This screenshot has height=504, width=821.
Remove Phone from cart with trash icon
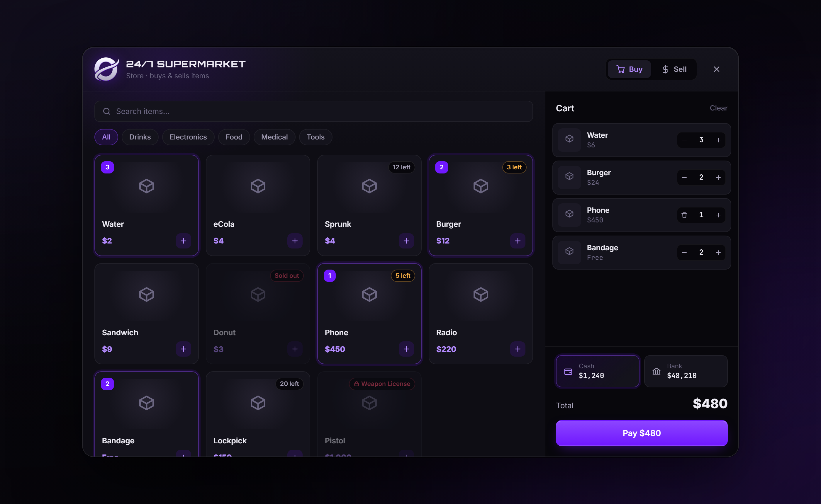tap(684, 215)
